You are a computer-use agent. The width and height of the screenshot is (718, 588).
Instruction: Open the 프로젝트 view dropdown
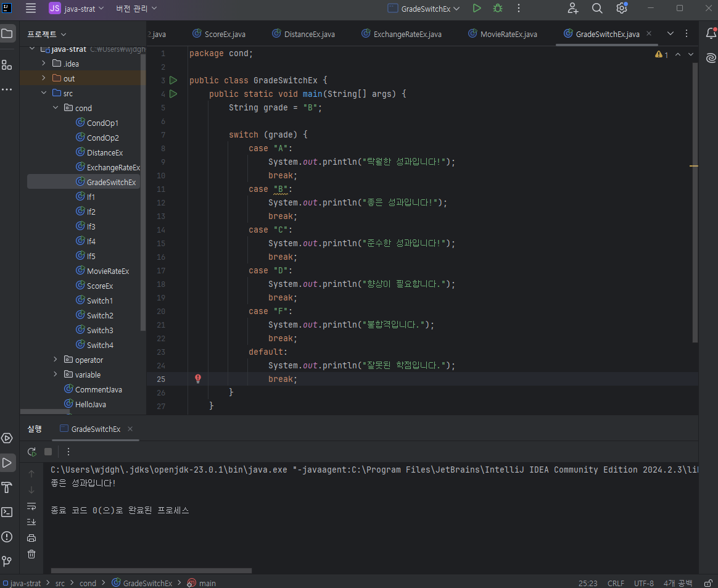(x=47, y=34)
